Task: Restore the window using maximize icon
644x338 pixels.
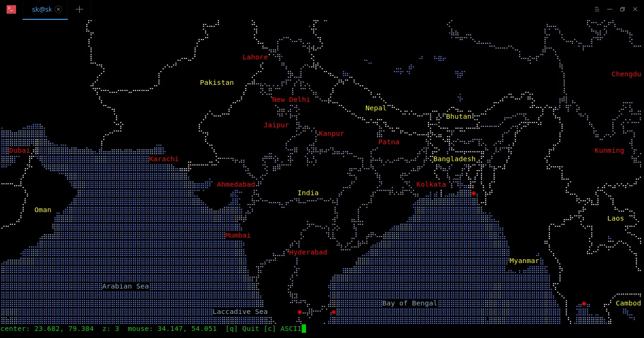Action: pos(622,9)
